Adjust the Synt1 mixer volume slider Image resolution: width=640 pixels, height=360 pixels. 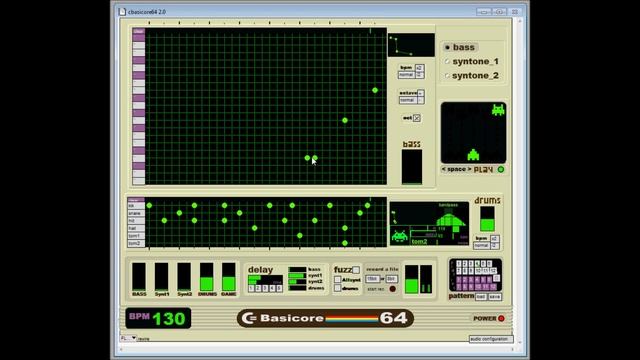coord(161,277)
